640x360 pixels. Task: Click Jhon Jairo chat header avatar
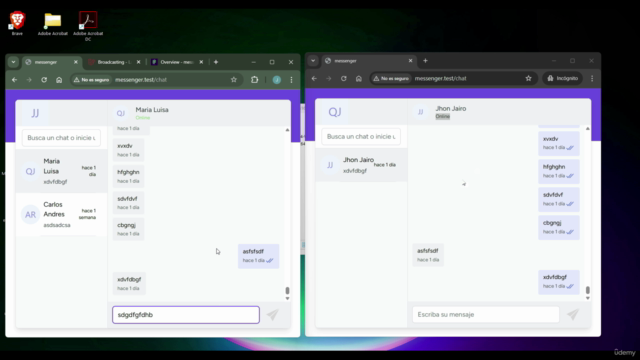[420, 112]
